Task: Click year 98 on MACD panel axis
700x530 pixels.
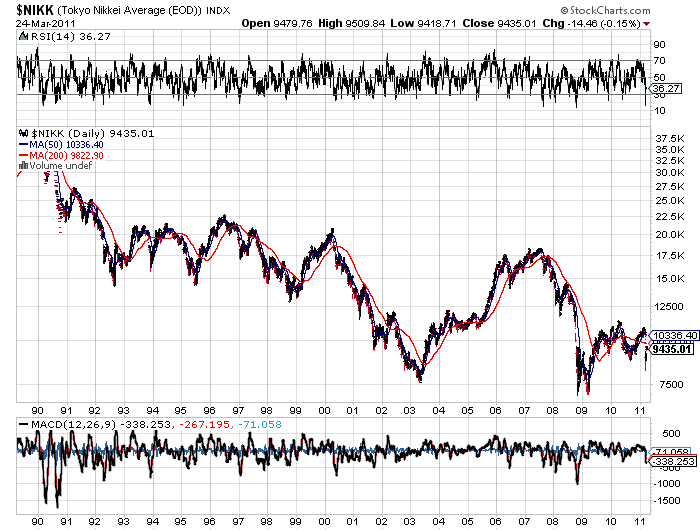Action: click(267, 522)
